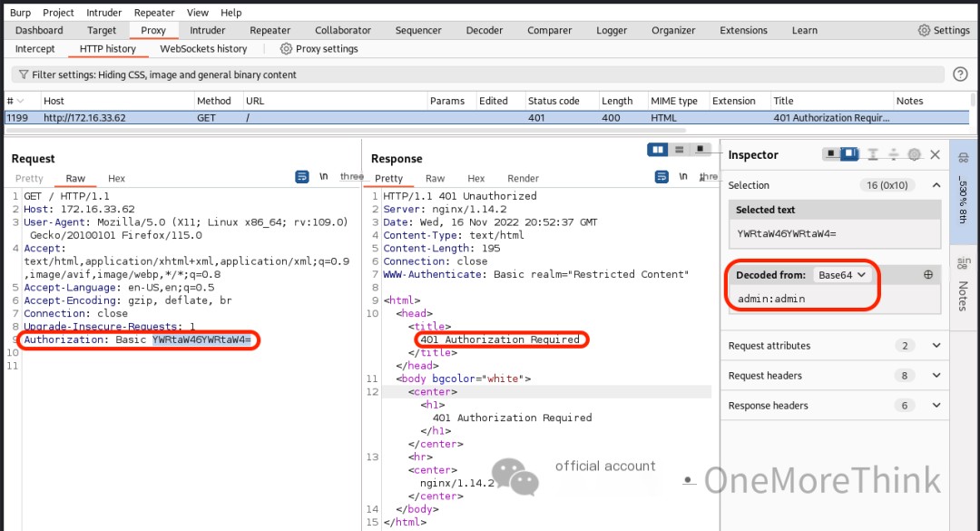Open the help question mark icon
Viewport: 980px width, 531px height.
click(961, 74)
